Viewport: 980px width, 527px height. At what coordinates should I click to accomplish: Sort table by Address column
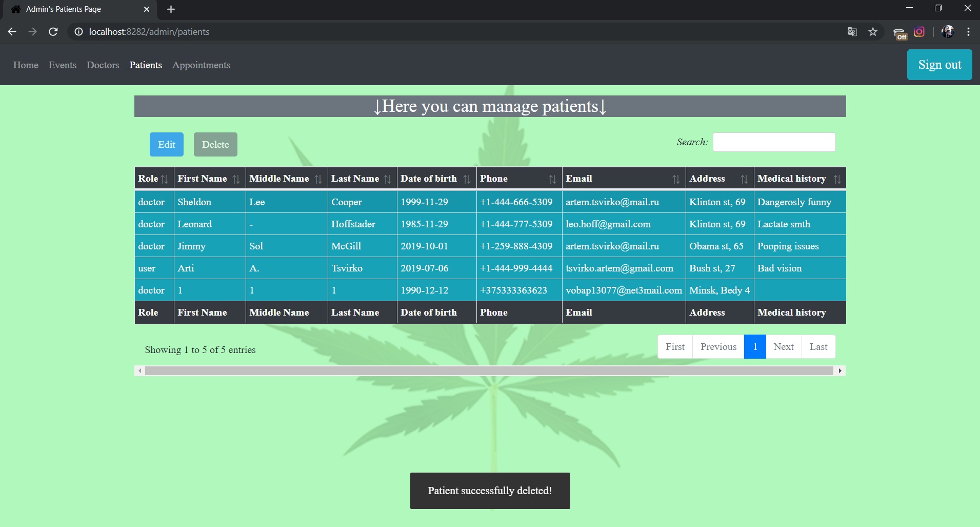(719, 179)
